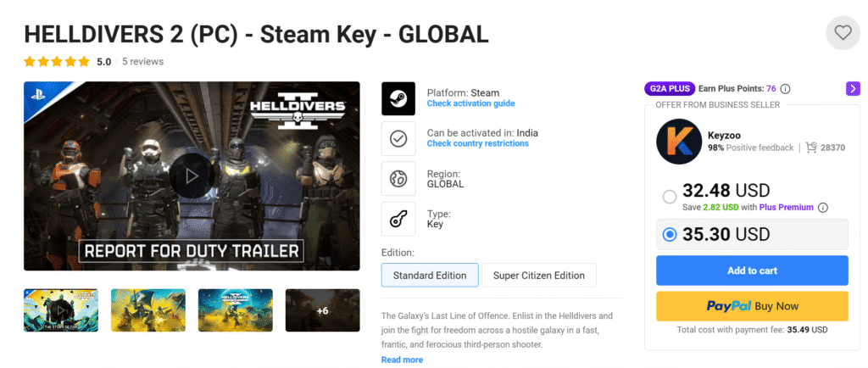The height and width of the screenshot is (368, 868).
Task: Select the 35.30 USD price option
Action: click(x=670, y=235)
